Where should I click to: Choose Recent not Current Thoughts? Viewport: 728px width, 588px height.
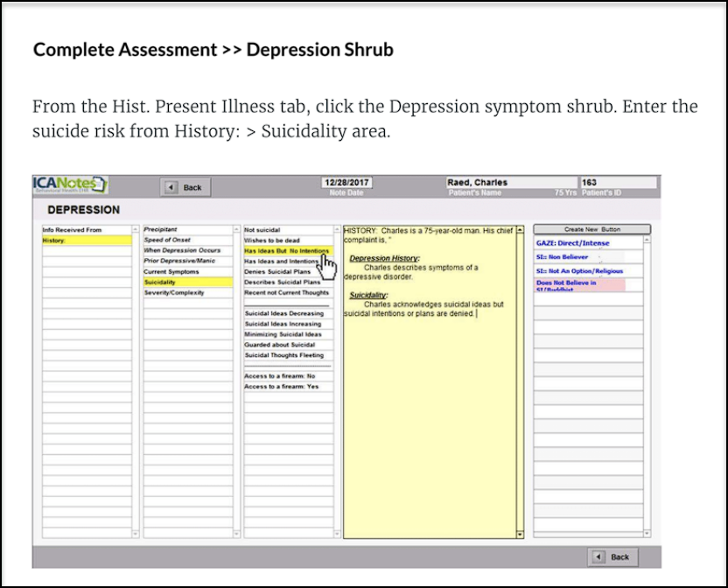tap(289, 292)
